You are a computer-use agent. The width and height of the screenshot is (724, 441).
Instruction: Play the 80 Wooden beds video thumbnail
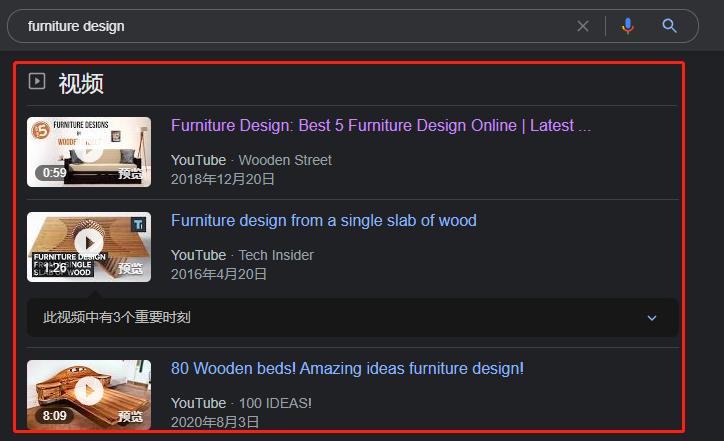[89, 391]
